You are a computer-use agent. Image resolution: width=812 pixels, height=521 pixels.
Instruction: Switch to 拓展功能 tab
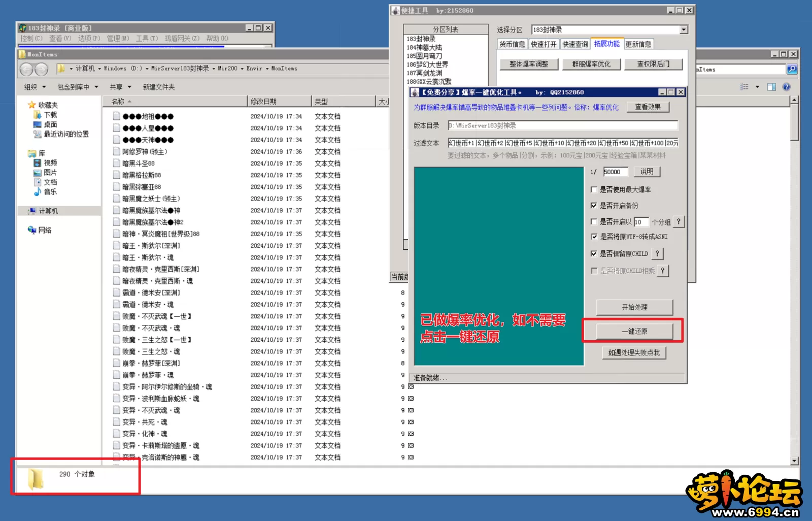coord(607,44)
